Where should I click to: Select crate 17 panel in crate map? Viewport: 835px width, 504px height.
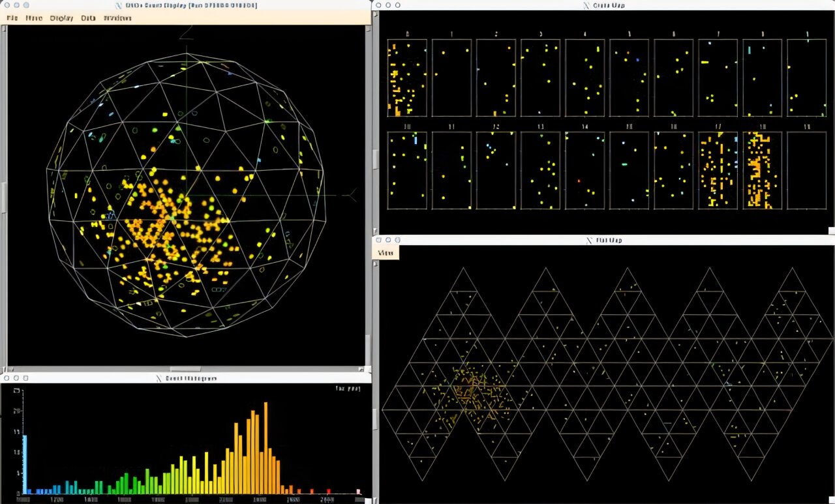tap(718, 170)
